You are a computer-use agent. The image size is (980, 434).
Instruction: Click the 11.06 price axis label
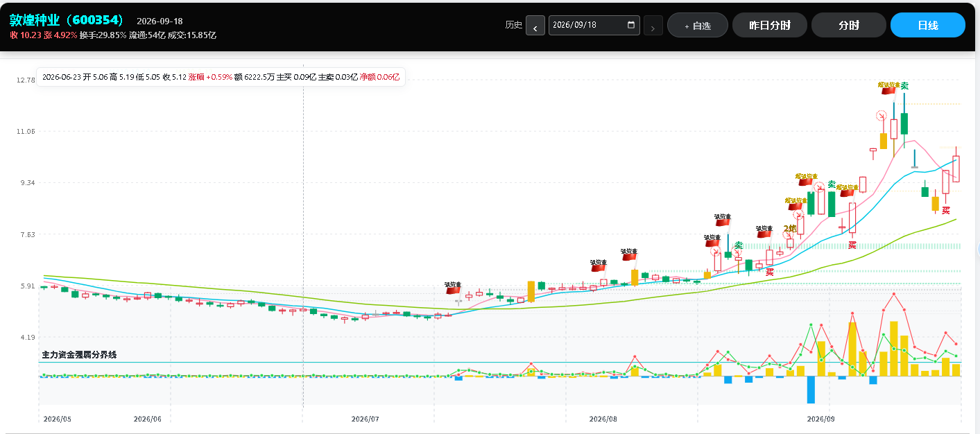pyautogui.click(x=26, y=131)
